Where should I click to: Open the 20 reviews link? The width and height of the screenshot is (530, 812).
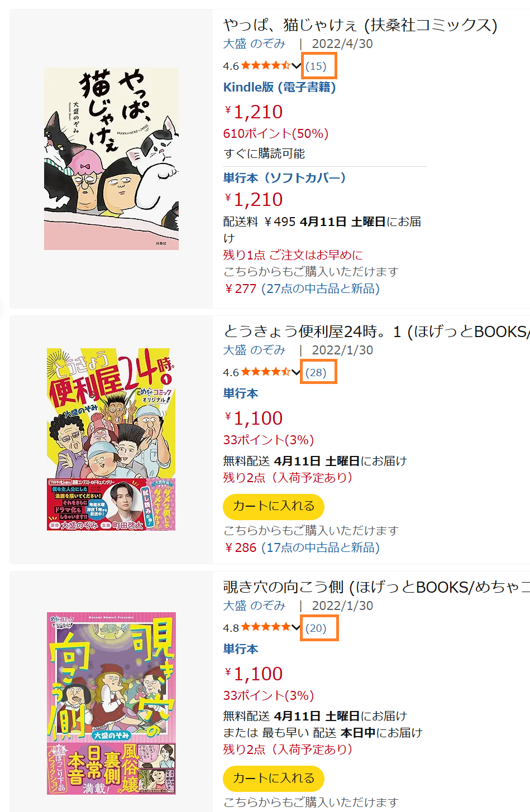[316, 628]
